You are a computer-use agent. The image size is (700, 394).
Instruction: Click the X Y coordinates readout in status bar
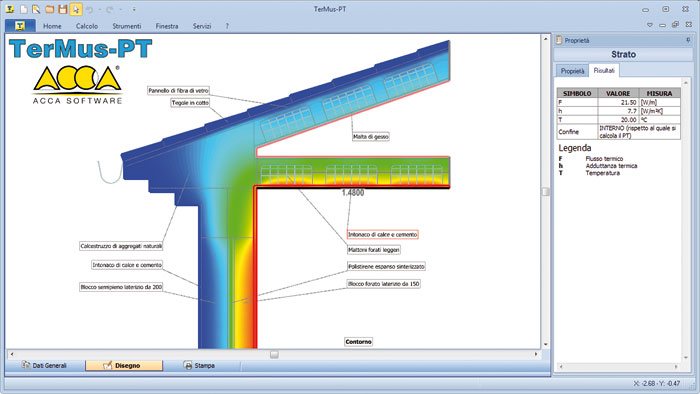[657, 383]
